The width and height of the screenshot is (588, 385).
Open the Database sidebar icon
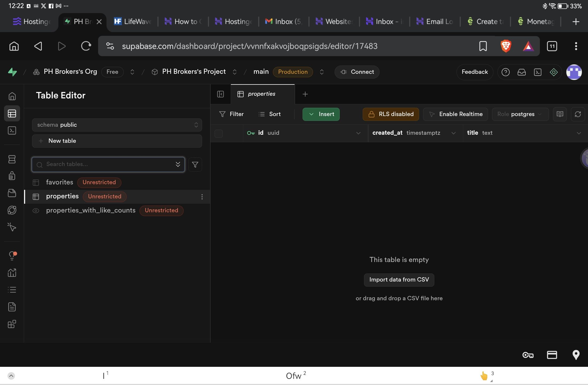12,159
